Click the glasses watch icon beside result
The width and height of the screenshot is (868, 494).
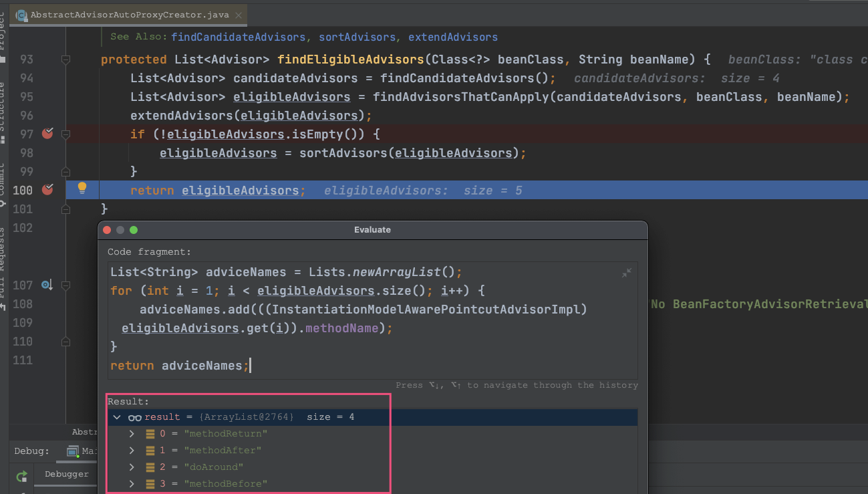click(x=135, y=417)
